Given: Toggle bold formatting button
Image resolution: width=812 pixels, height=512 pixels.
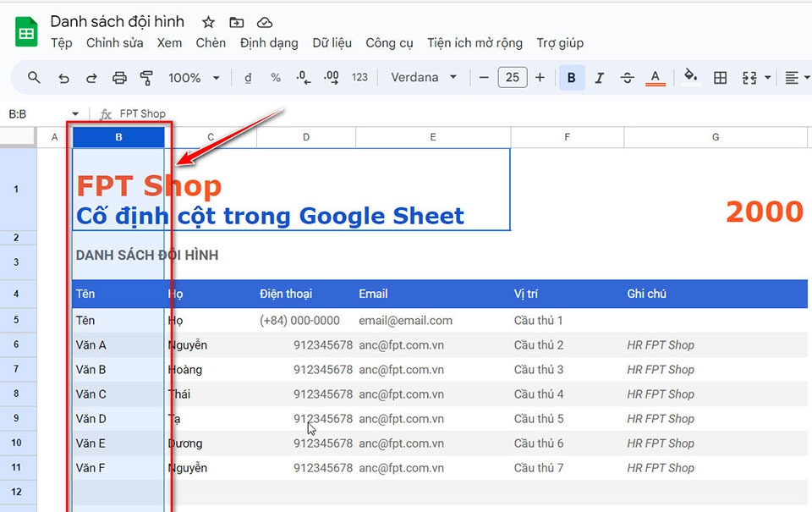Looking at the screenshot, I should coord(572,78).
